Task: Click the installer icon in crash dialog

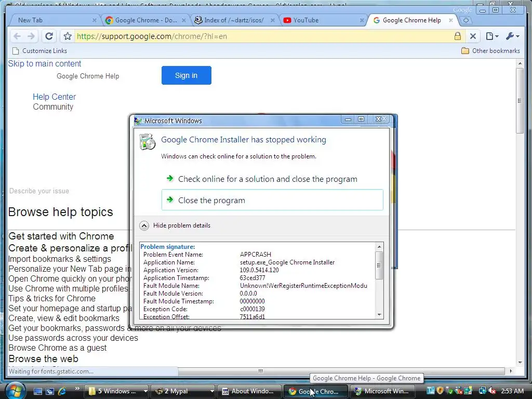Action: tap(147, 142)
